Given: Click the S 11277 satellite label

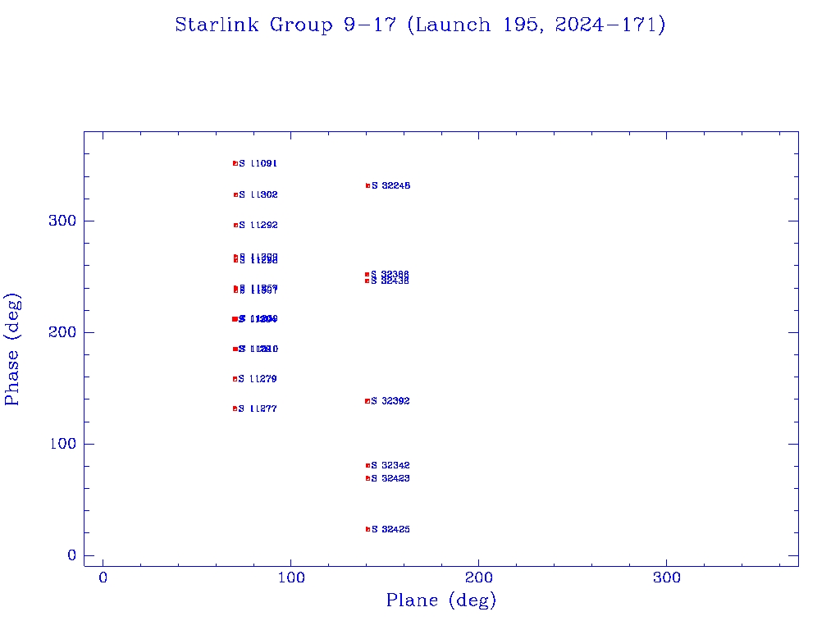Looking at the screenshot, I should [258, 409].
